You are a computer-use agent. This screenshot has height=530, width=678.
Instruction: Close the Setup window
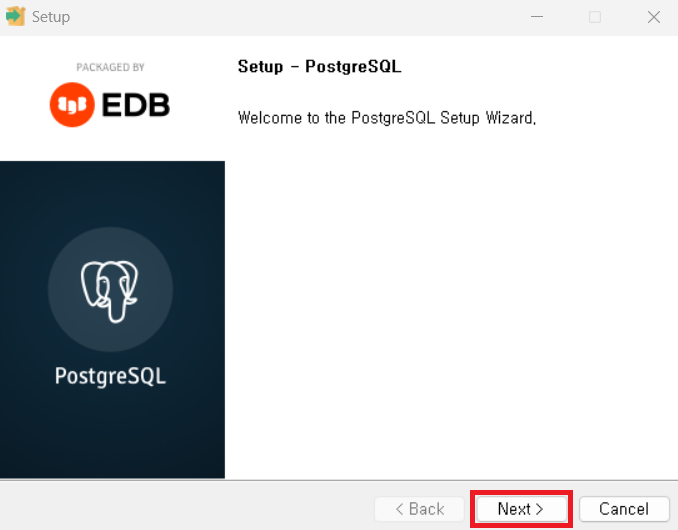point(654,17)
